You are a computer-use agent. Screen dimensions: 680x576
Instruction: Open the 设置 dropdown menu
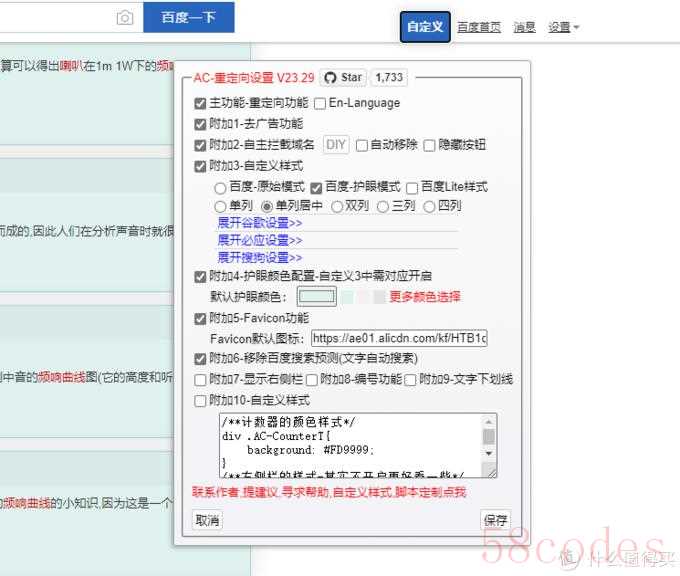[563, 27]
